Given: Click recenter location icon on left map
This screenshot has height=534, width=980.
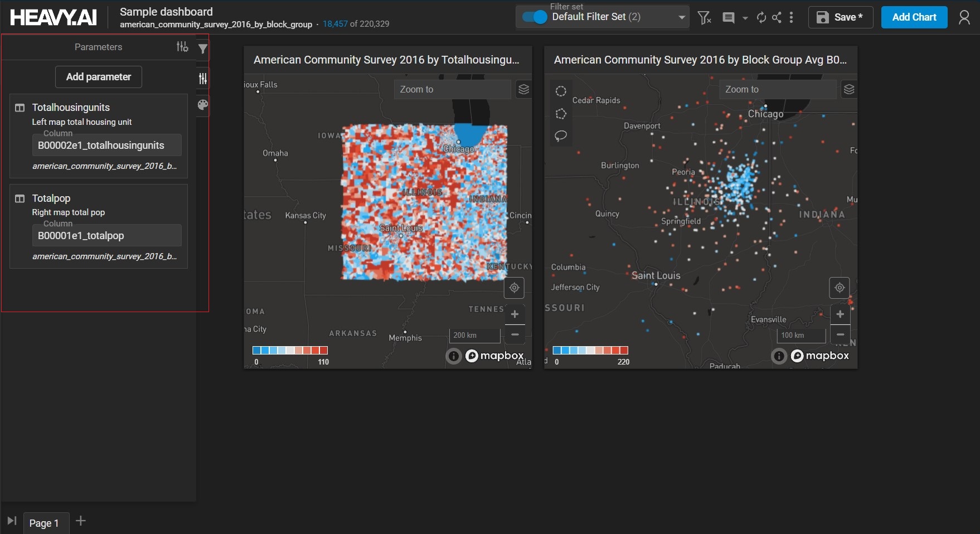Looking at the screenshot, I should (x=515, y=288).
